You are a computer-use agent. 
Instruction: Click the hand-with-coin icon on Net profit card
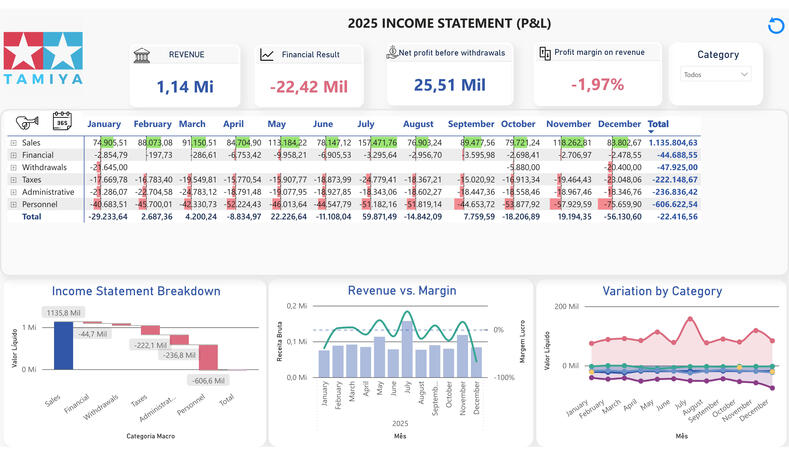point(392,52)
